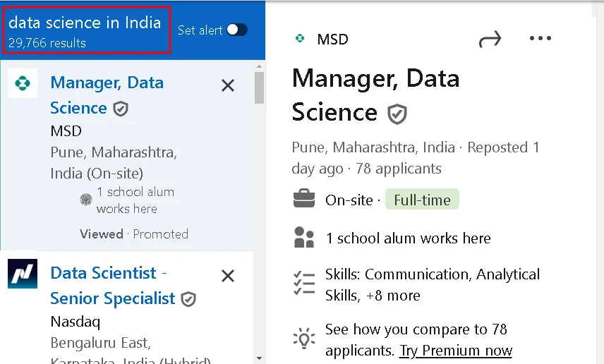The width and height of the screenshot is (604, 364).
Task: Click the small MSD logo in details pane
Action: tap(300, 38)
